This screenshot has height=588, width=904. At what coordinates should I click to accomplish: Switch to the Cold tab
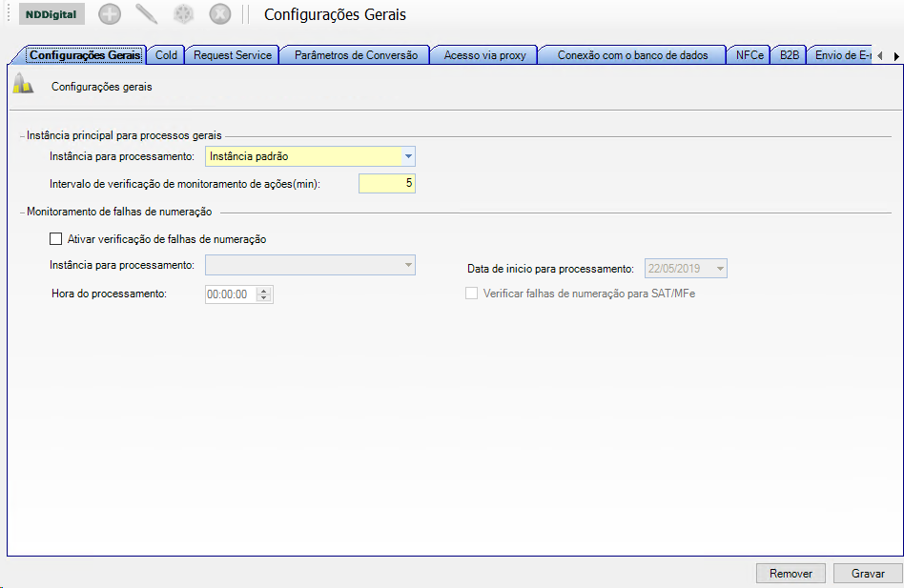tap(166, 55)
